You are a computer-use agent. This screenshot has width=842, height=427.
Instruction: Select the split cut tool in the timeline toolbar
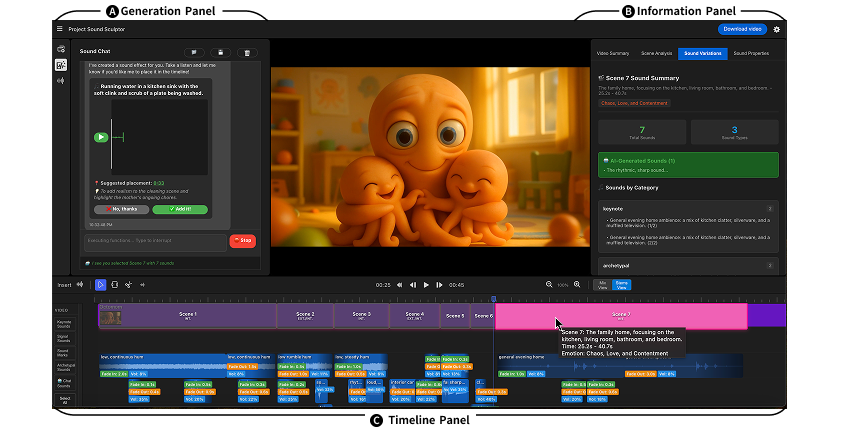coord(128,285)
